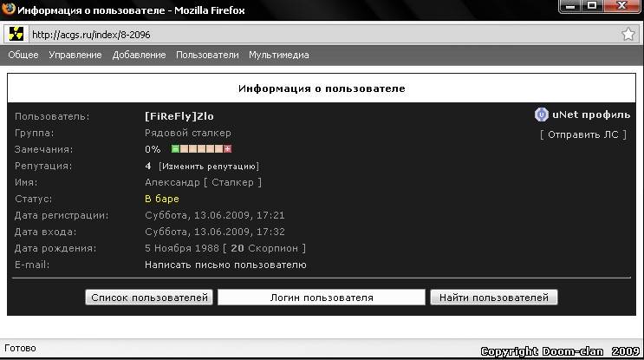
Task: Click the Firefox logo in title bar
Action: [x=10, y=10]
